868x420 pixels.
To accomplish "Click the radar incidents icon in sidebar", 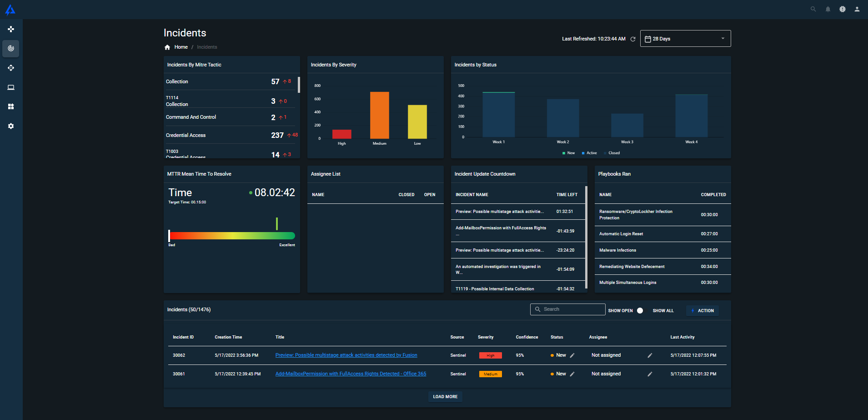I will click(11, 48).
